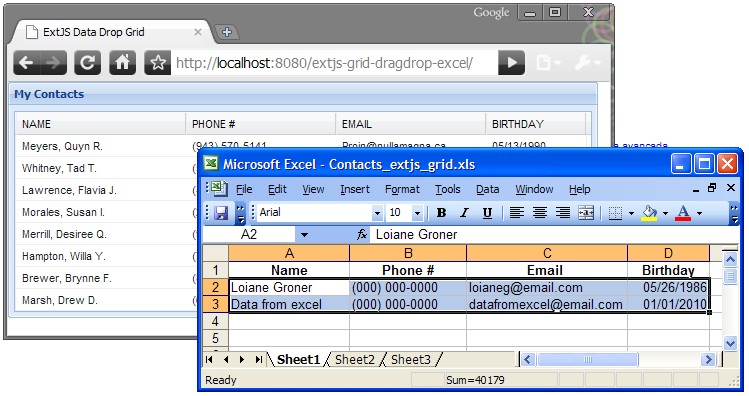
Task: Toggle italic formatting
Action: click(464, 213)
